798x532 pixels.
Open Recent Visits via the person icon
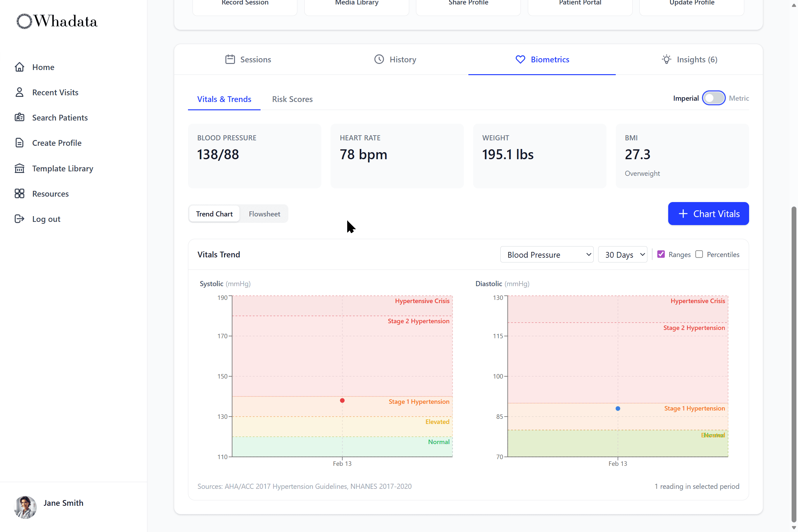click(x=20, y=92)
